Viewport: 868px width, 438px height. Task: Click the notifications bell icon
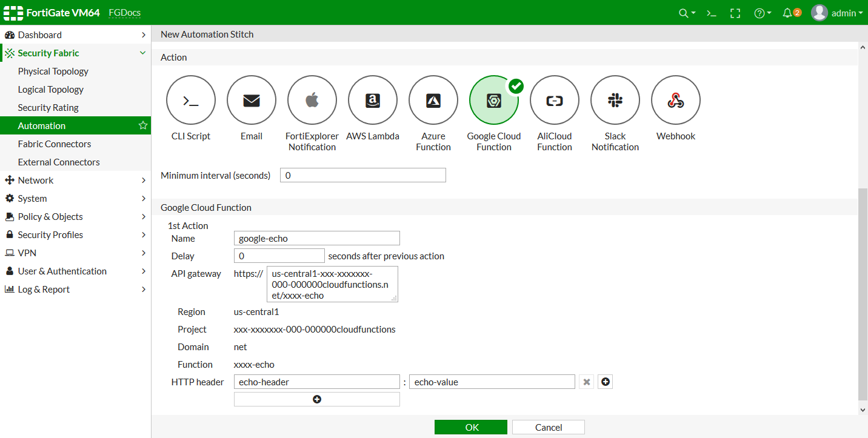(788, 13)
